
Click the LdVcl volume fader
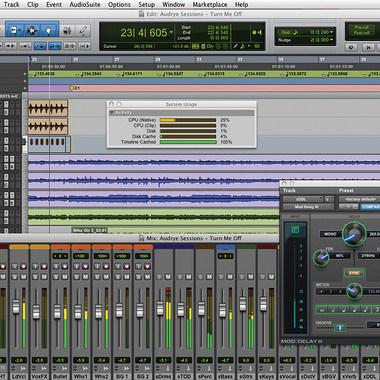[x=15, y=307]
